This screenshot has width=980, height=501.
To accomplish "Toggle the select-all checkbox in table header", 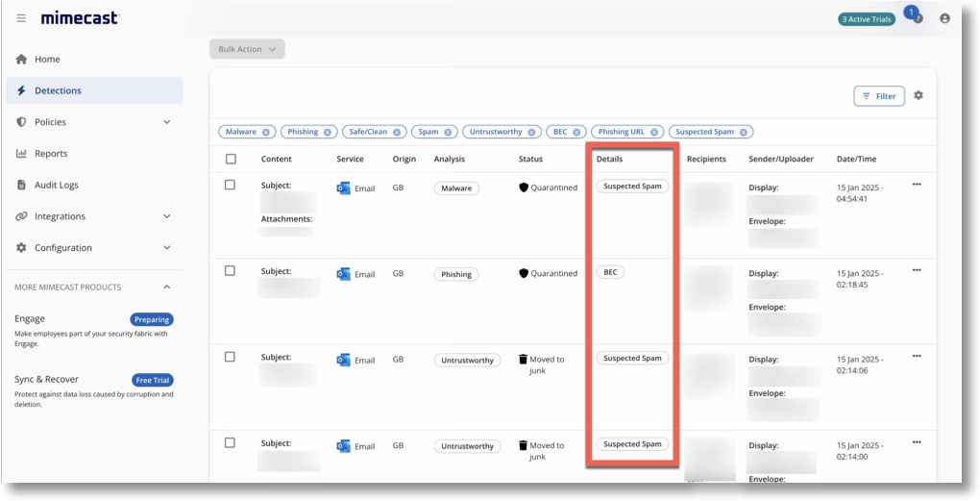I will click(x=231, y=159).
